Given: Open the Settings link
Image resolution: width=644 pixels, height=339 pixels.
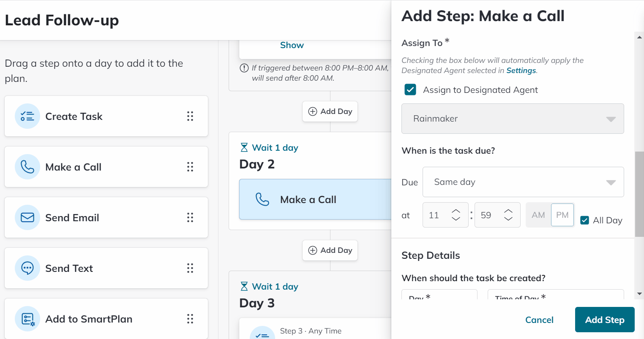Looking at the screenshot, I should (521, 71).
